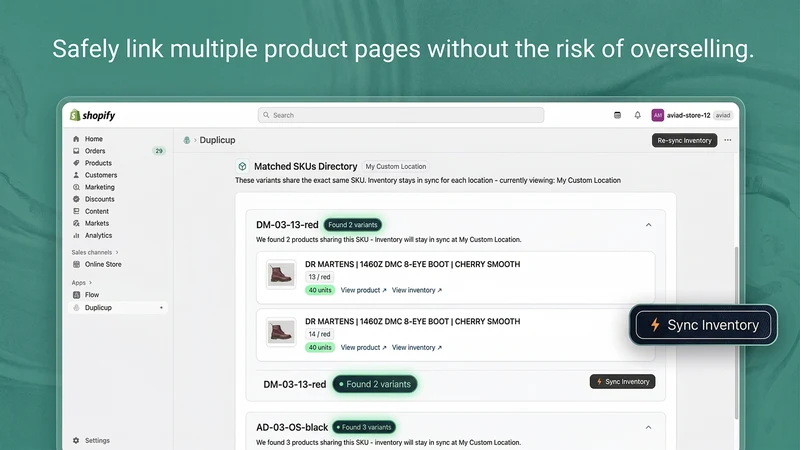Click boot thumbnail for 14 / red variant

pyautogui.click(x=281, y=332)
